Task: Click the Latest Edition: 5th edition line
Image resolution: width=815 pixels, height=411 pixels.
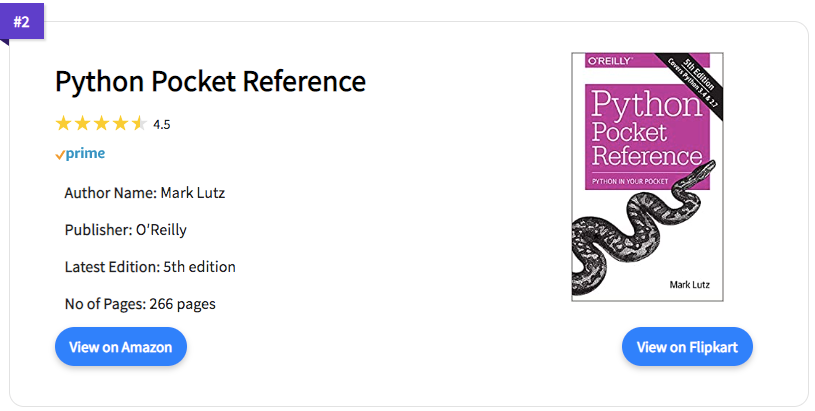Action: coord(150,267)
